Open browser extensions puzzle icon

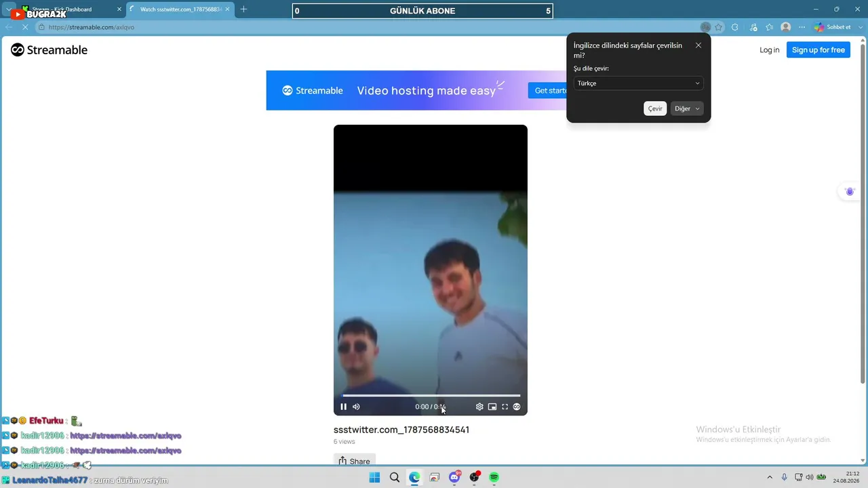pos(735,27)
